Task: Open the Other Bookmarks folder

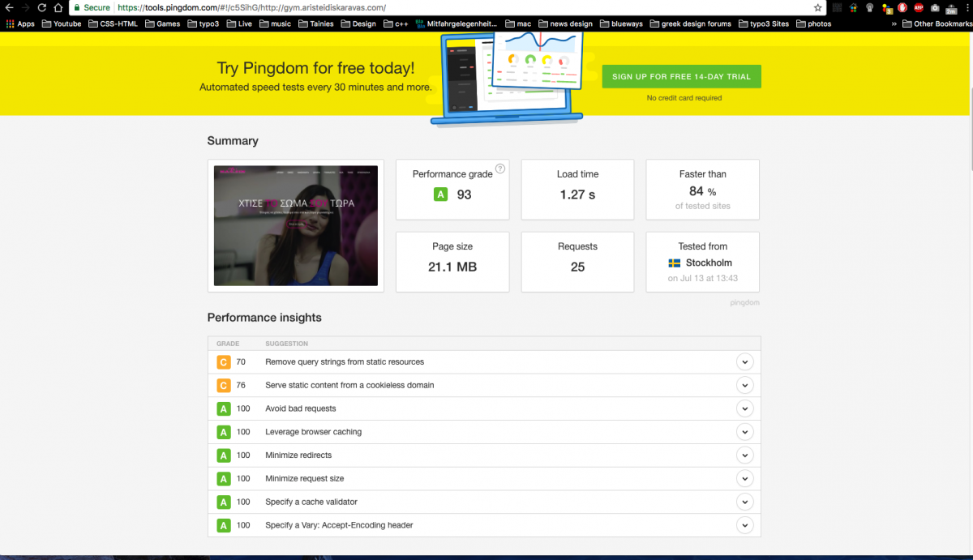Action: [x=937, y=24]
